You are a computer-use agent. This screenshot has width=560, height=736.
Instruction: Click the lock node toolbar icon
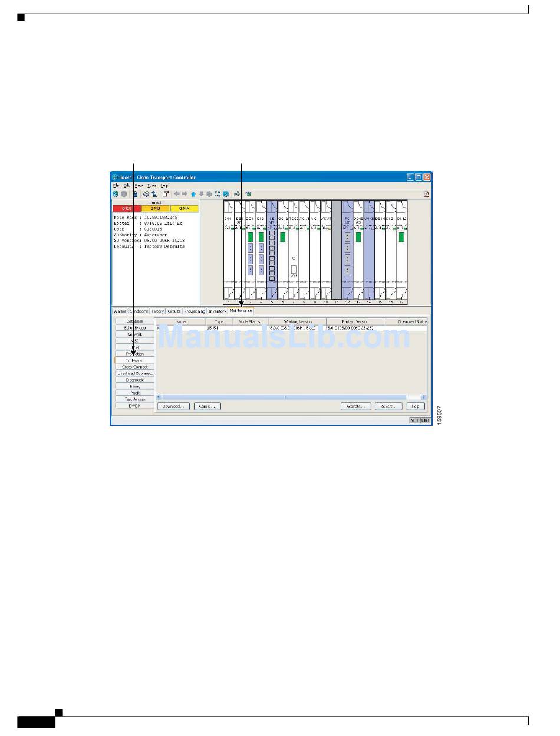(x=135, y=193)
